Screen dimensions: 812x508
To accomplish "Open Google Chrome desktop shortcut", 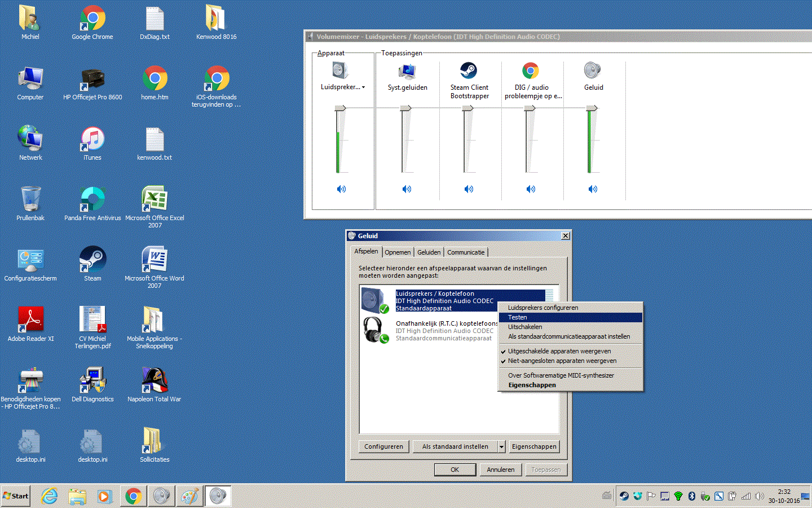I will pyautogui.click(x=92, y=23).
